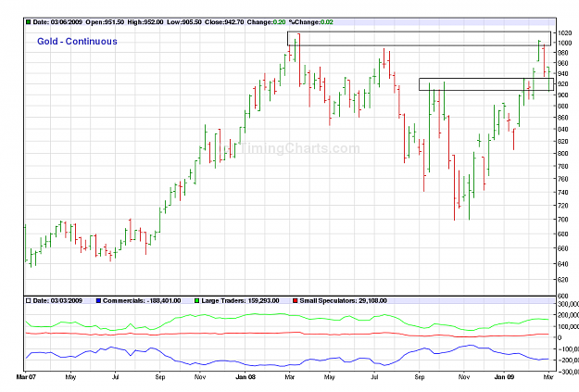579x392 pixels.
Task: Click the 'Mar 07' date axis label
Action: point(26,377)
